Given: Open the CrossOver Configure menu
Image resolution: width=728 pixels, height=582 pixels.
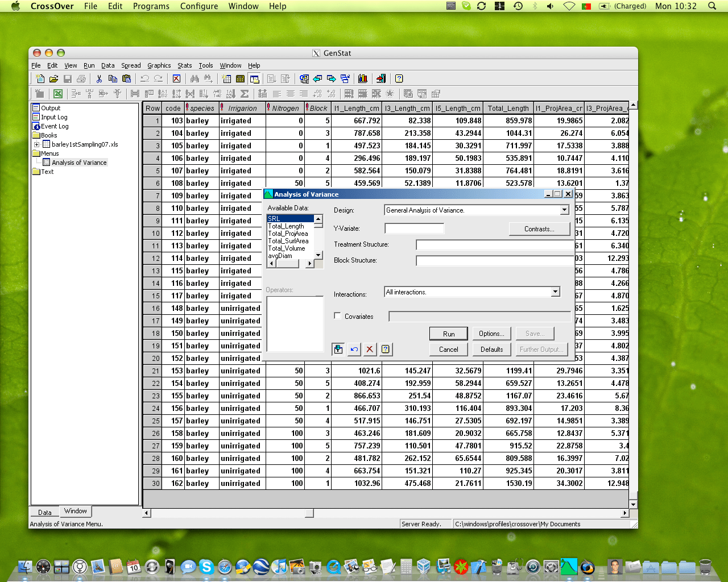Looking at the screenshot, I should point(199,6).
